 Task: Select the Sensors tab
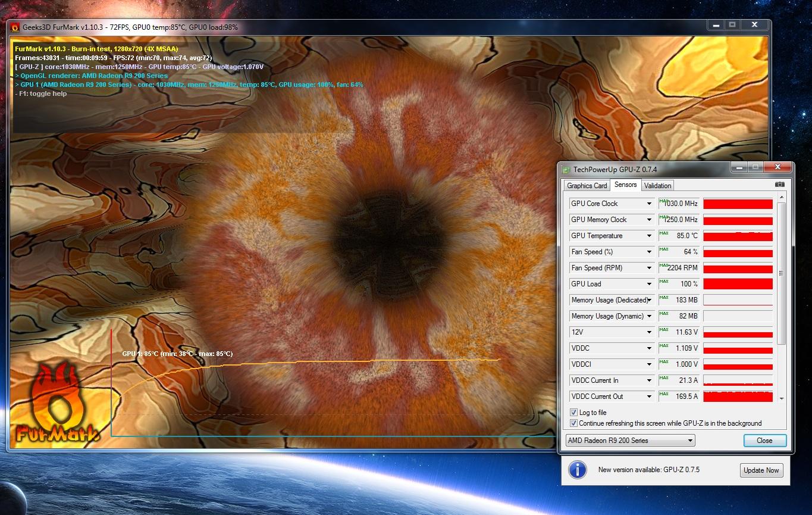click(x=625, y=185)
